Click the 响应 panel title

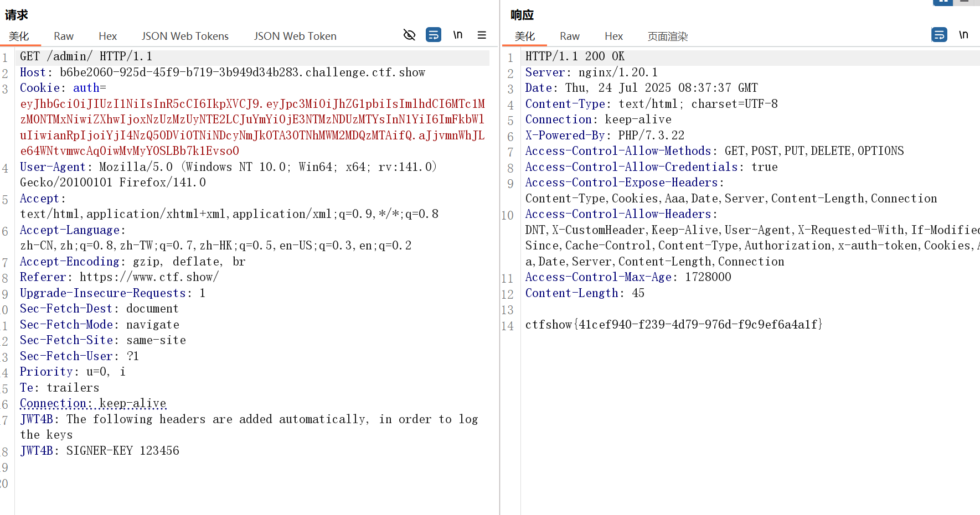coord(522,15)
